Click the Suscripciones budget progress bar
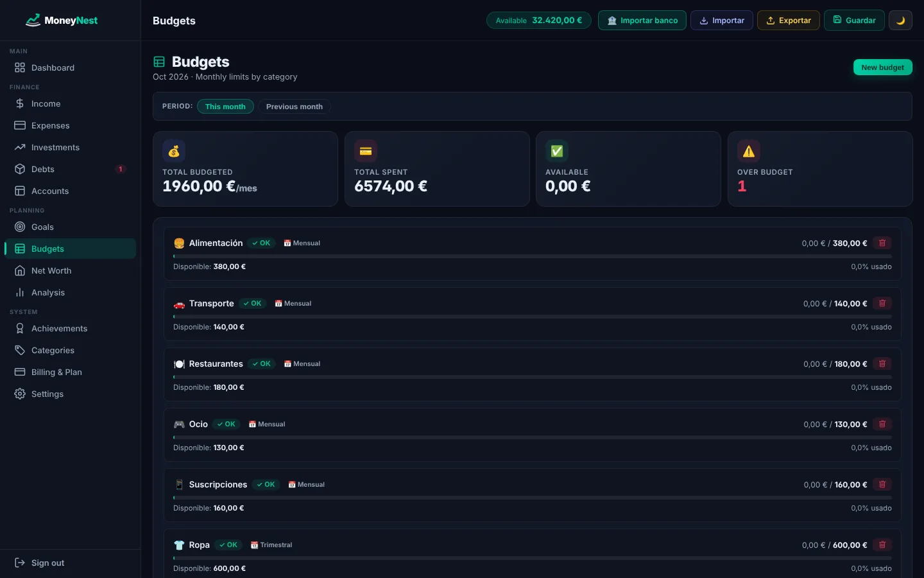This screenshot has width=924, height=578. 533,498
